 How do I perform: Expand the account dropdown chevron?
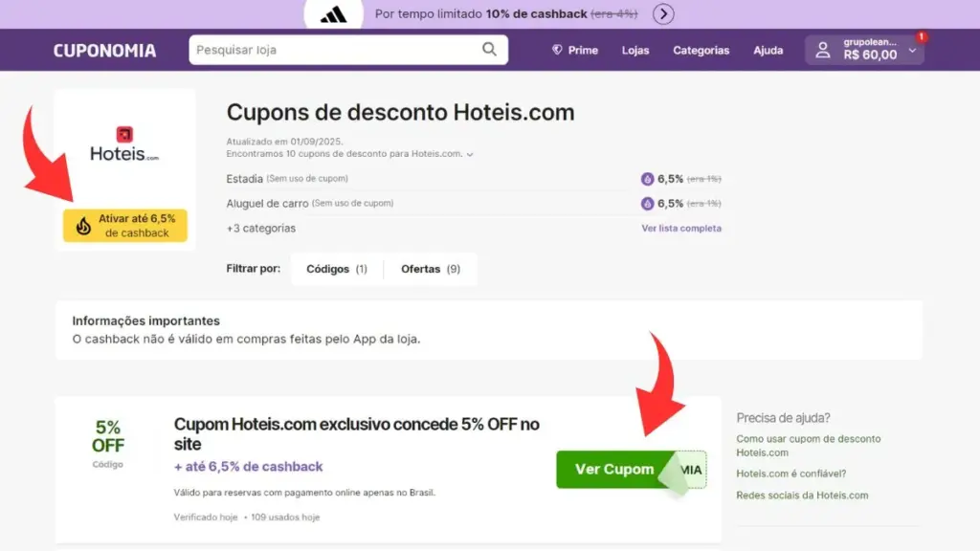912,51
